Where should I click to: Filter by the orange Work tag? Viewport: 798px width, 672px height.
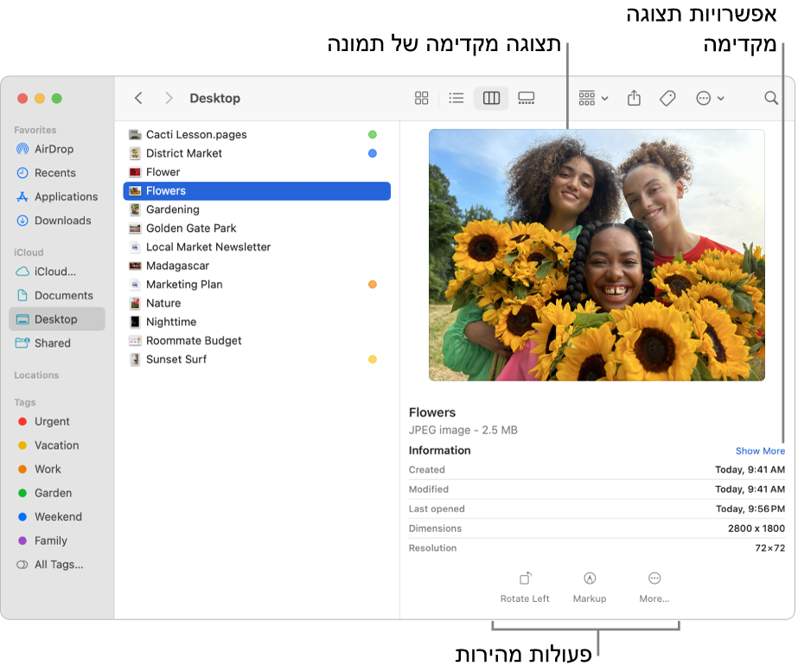coord(57,469)
